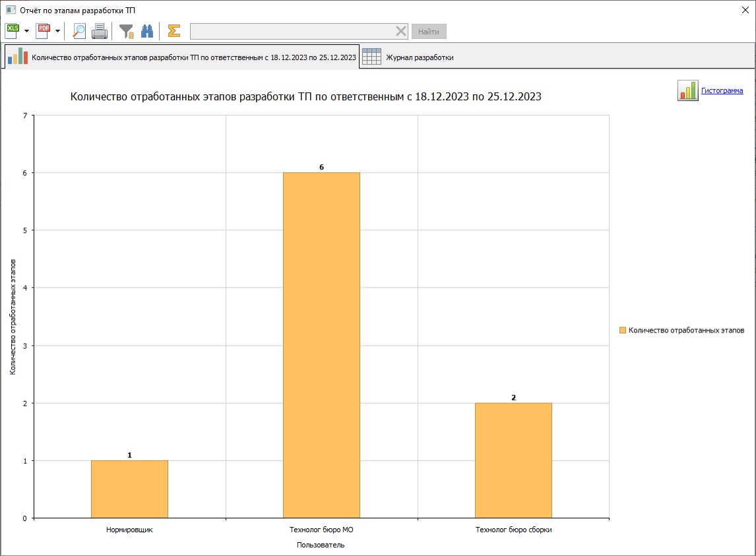The image size is (756, 556).
Task: Expand the PDF export dropdown arrow
Action: click(57, 31)
